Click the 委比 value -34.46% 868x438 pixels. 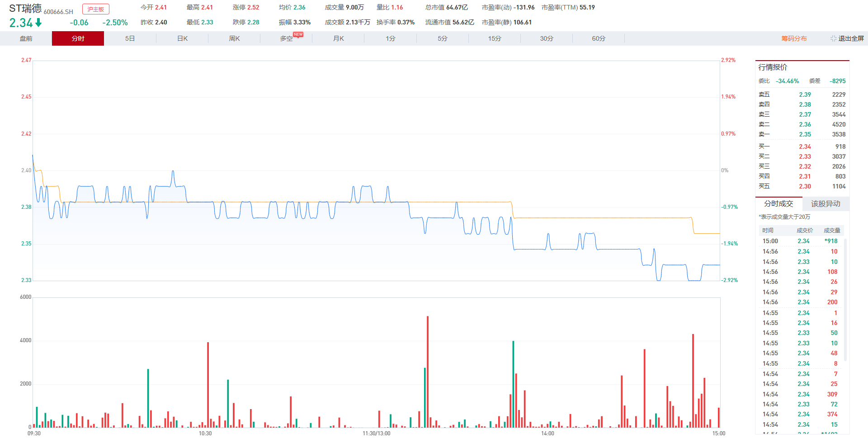tap(787, 81)
